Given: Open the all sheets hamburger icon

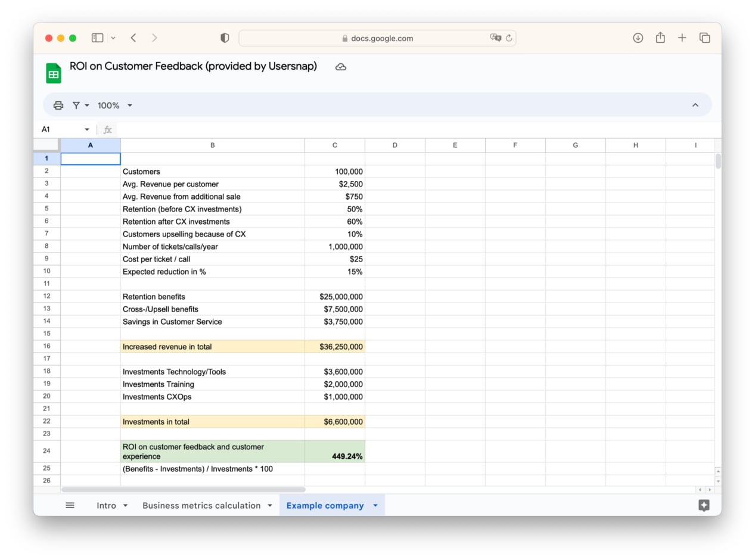Looking at the screenshot, I should (70, 505).
